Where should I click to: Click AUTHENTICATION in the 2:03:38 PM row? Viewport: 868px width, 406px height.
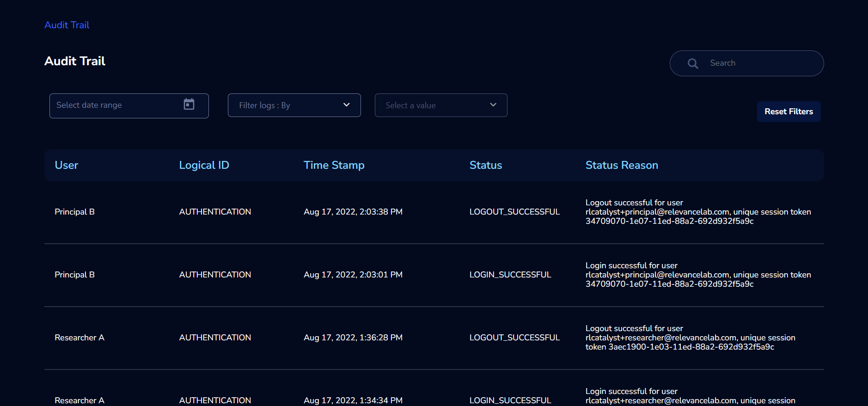pyautogui.click(x=215, y=212)
